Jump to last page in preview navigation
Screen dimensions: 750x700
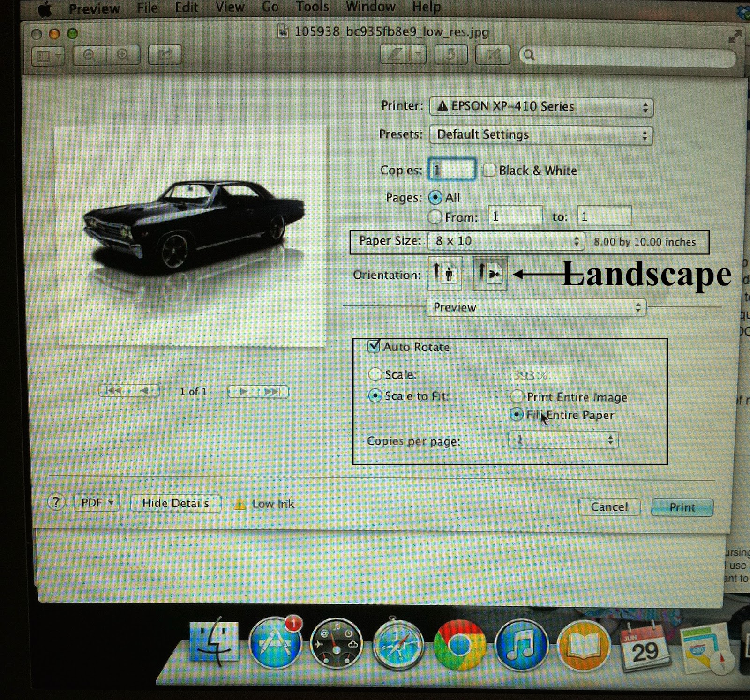273,392
